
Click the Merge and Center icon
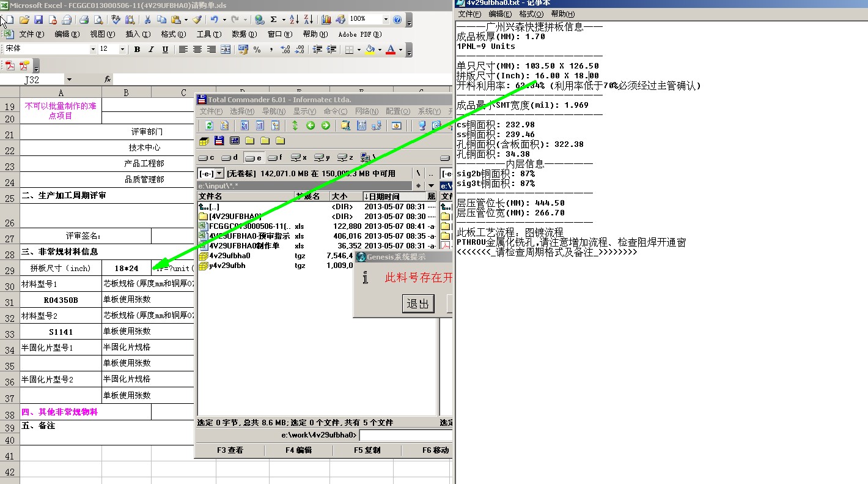pyautogui.click(x=226, y=50)
